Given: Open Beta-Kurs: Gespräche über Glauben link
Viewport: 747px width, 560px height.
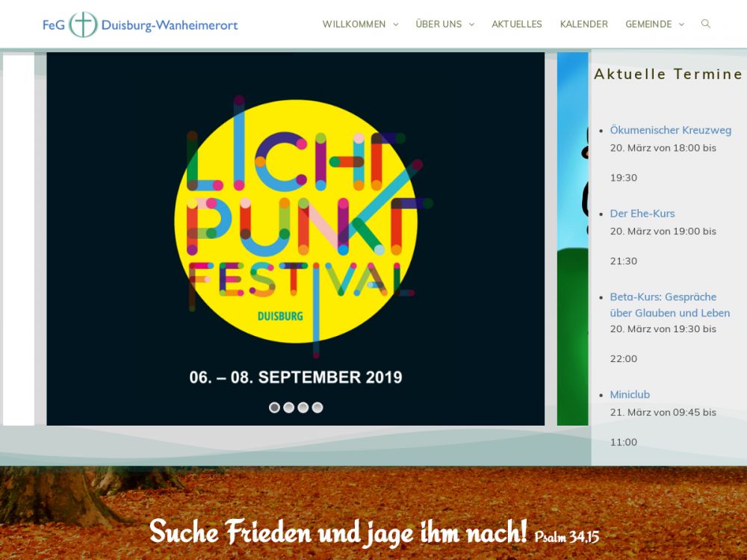Looking at the screenshot, I should pyautogui.click(x=669, y=305).
